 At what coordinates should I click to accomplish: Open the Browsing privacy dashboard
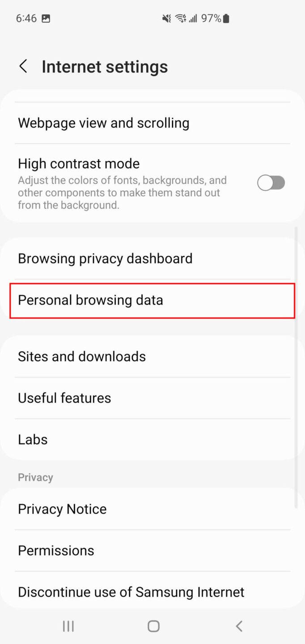click(x=105, y=258)
